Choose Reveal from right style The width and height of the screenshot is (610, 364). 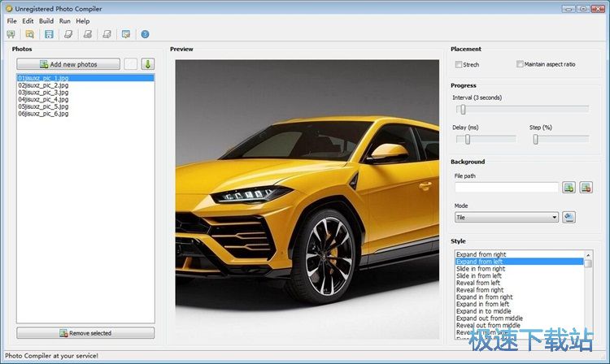[x=520, y=290]
